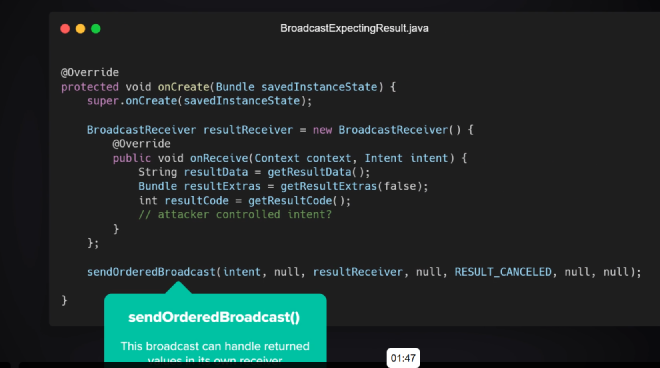660x368 pixels.
Task: Click the 'sendOrderedBroadcast()' tooltip heading
Action: [x=214, y=317]
